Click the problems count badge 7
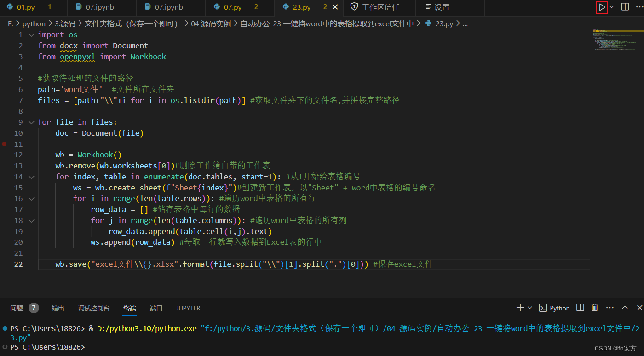Screen dimensions: 644x356 34,308
